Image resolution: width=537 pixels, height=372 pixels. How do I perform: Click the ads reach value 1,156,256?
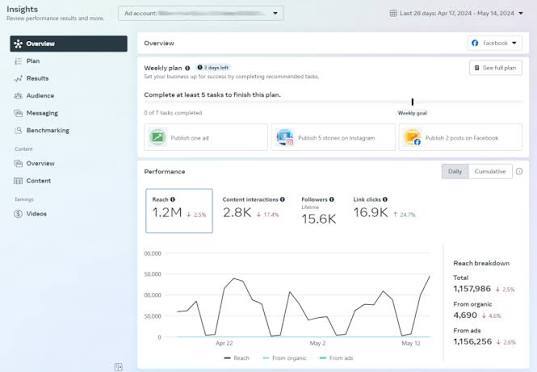tap(473, 342)
